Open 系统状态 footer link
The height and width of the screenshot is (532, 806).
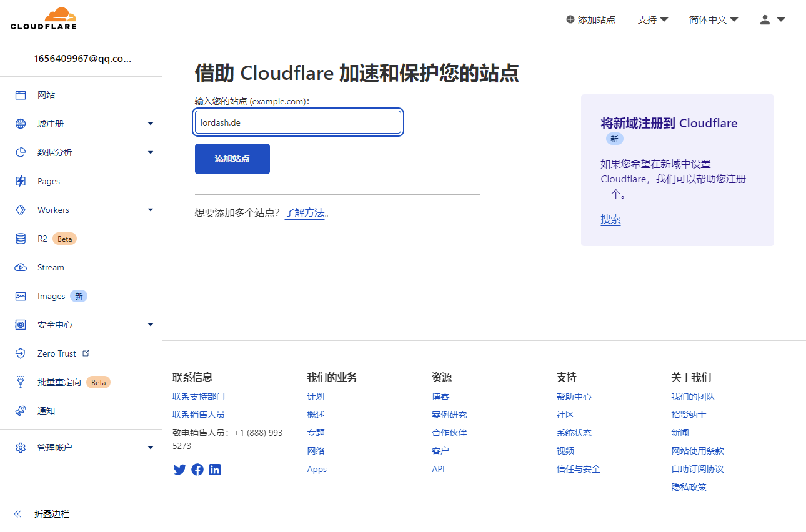pyautogui.click(x=574, y=433)
